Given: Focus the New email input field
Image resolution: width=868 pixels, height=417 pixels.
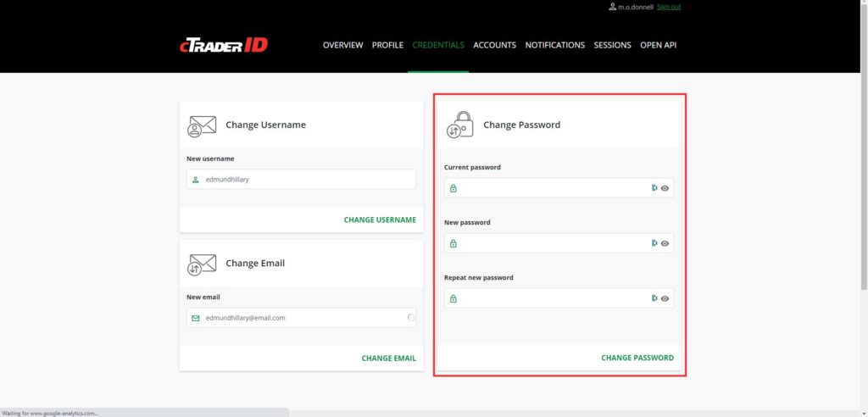Looking at the screenshot, I should [x=297, y=318].
